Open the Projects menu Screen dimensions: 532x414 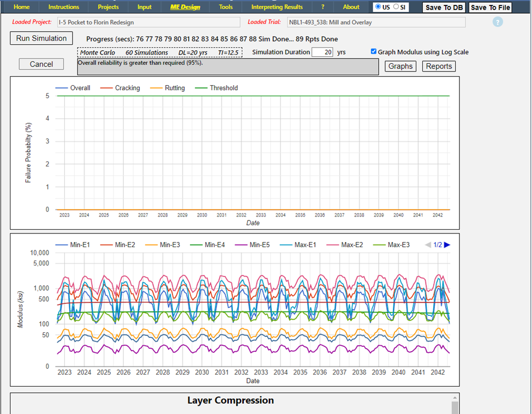[x=108, y=7]
